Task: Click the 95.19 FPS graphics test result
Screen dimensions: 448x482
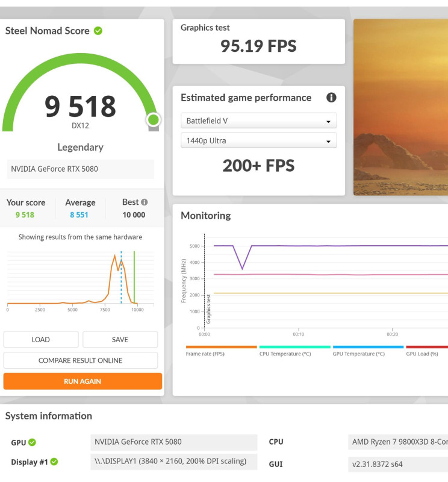Action: click(x=258, y=46)
